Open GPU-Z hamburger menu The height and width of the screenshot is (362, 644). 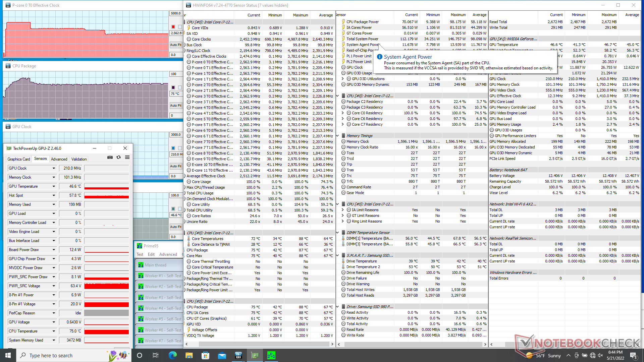[127, 157]
